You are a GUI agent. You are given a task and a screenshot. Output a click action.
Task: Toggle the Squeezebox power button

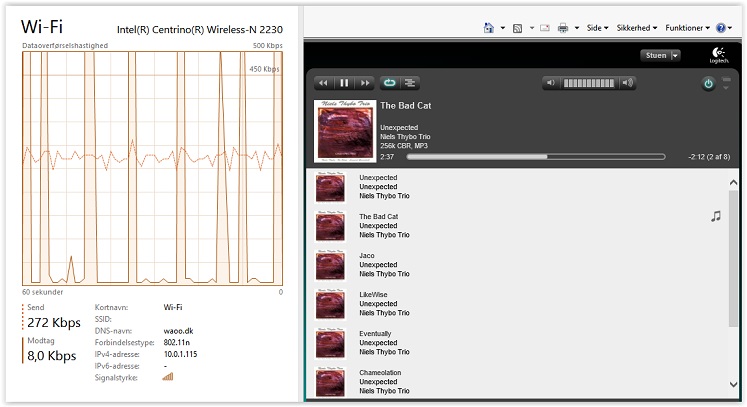(x=708, y=84)
